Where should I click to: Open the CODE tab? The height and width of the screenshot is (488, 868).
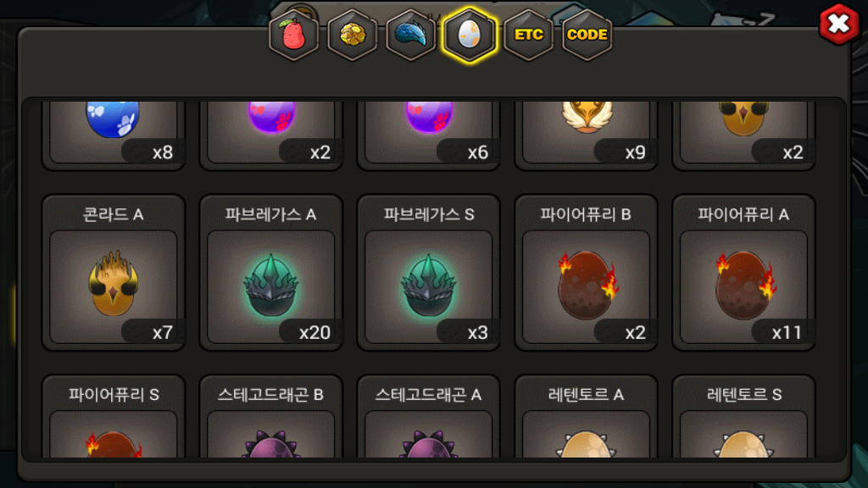point(587,36)
